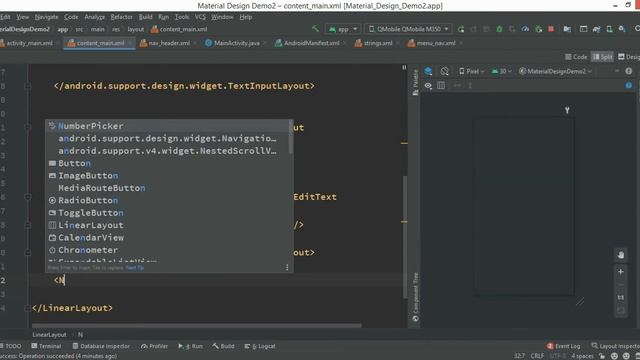Open the API 30 version dropdown
Screen dimensions: 640x360
coord(502,71)
